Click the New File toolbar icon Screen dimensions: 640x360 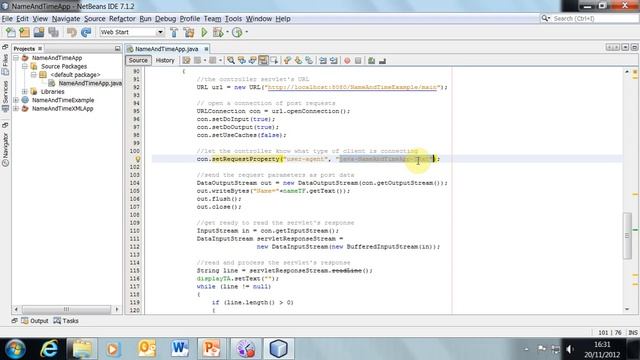pyautogui.click(x=10, y=32)
